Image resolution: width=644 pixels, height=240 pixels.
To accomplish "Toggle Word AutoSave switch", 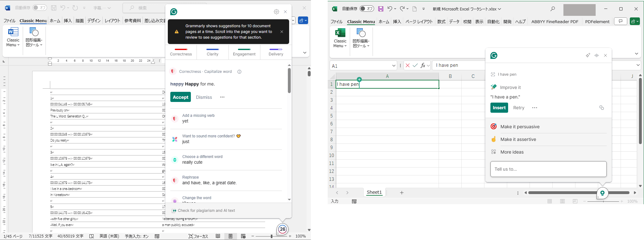I will (40, 8).
